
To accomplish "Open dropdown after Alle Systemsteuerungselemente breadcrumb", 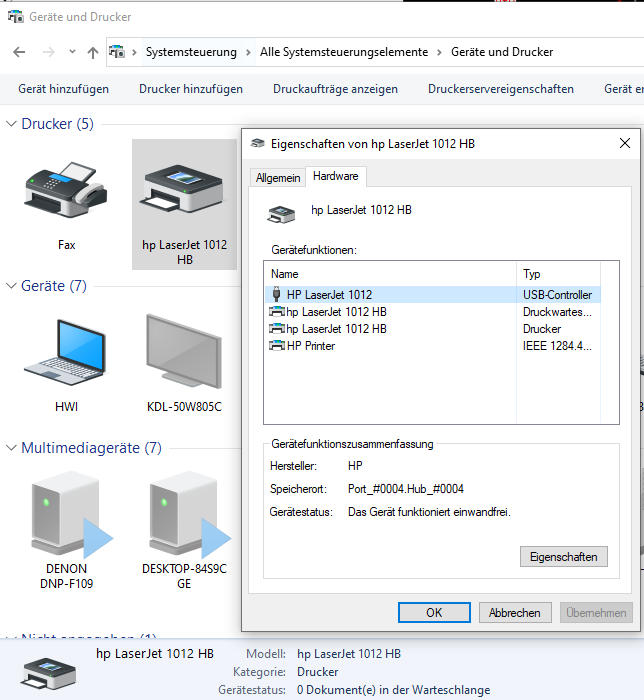I will 440,53.
